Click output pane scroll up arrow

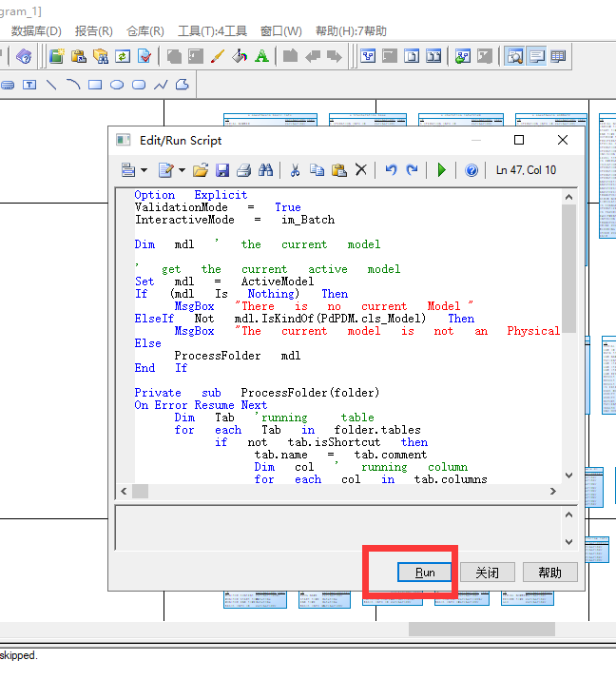point(569,515)
